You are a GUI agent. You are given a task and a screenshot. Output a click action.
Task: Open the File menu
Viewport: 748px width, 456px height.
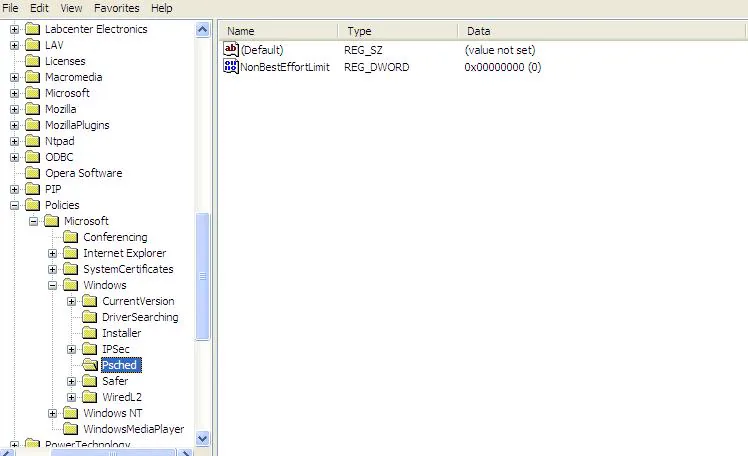(x=10, y=8)
